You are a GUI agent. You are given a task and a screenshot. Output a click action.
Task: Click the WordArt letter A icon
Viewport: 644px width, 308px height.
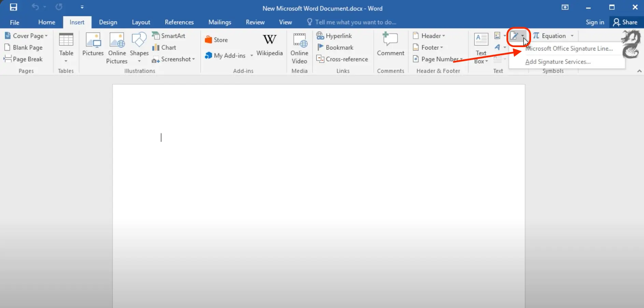(x=498, y=47)
